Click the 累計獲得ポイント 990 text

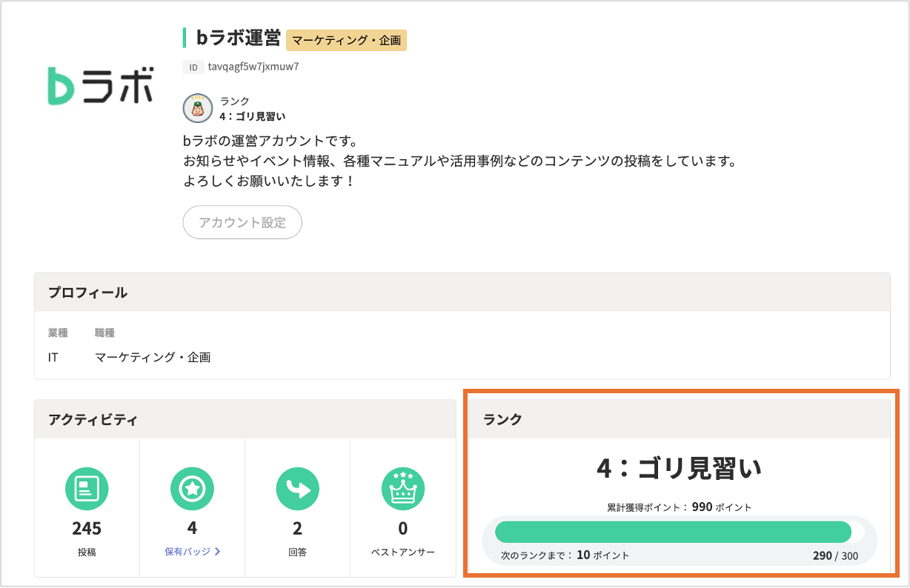(x=679, y=507)
